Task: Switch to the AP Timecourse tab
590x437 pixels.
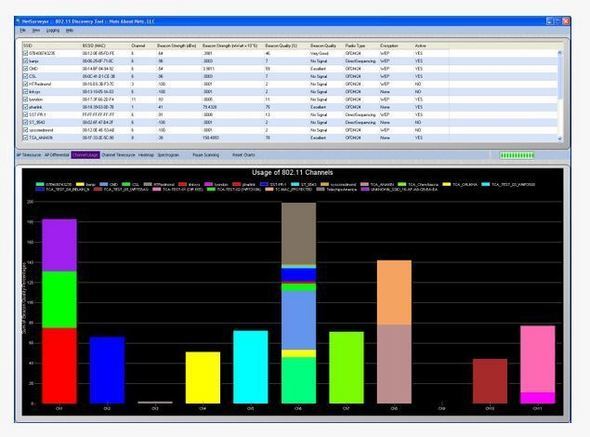Action: [x=29, y=155]
